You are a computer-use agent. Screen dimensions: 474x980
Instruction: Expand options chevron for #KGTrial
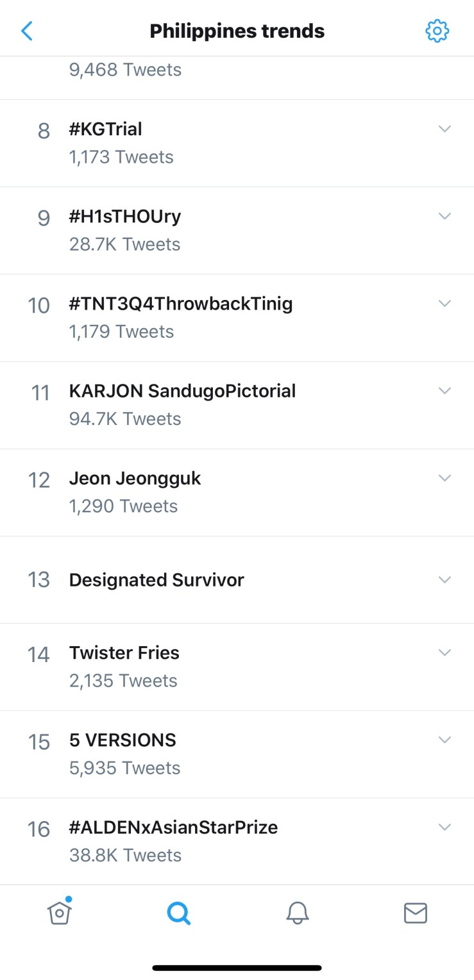444,129
